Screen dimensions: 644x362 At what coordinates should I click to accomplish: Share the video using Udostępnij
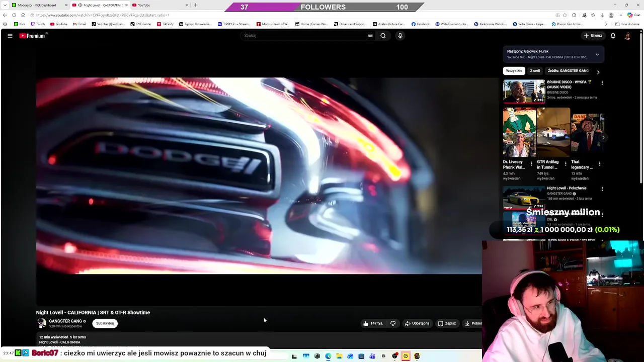pyautogui.click(x=417, y=323)
